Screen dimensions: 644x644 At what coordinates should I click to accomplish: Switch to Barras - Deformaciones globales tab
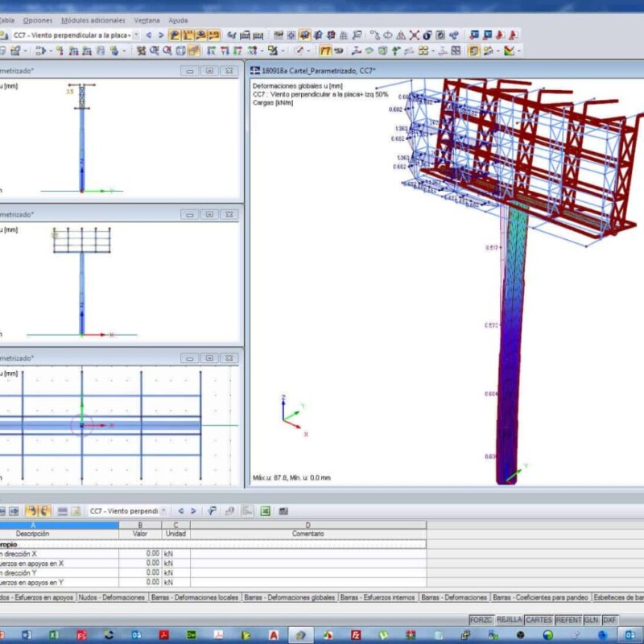click(x=290, y=597)
